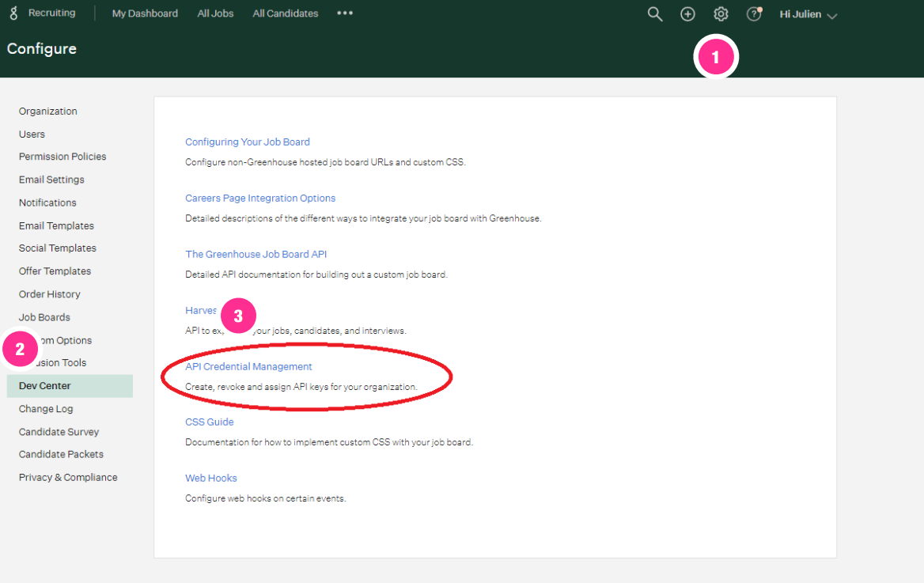
Task: Open the Configure gear icon
Action: coord(721,14)
